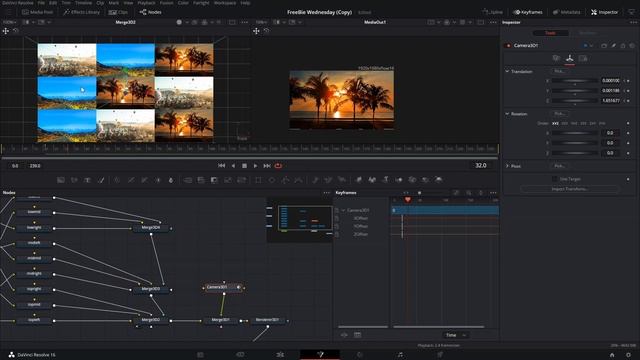Open the Fusion menu
The height and width of the screenshot is (360, 640).
[x=166, y=2]
